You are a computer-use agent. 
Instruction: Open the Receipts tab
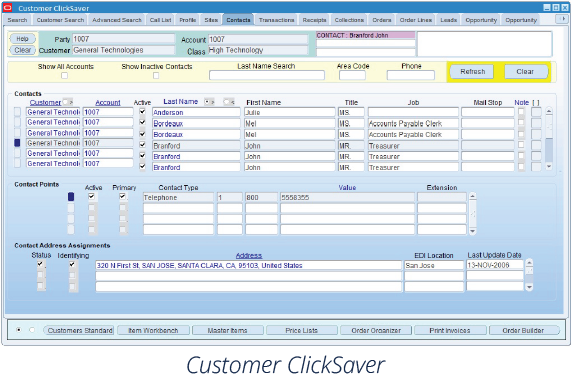[x=314, y=20]
